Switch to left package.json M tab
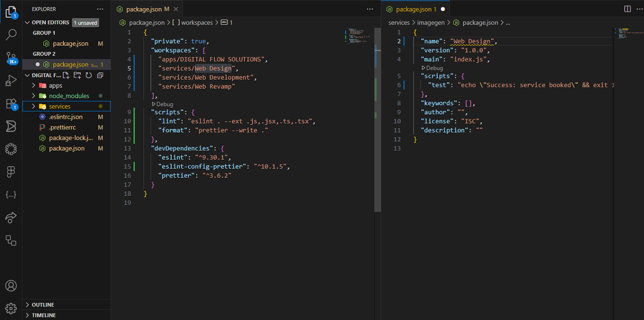The width and height of the screenshot is (644, 320). tap(143, 10)
